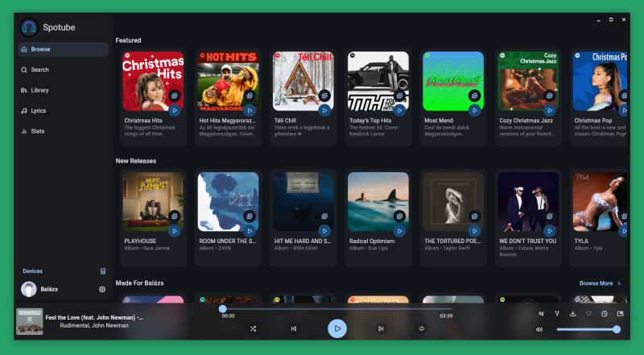Viewport: 644px width, 355px height.
Task: Open the Search page in sidebar
Action: pyautogui.click(x=63, y=70)
